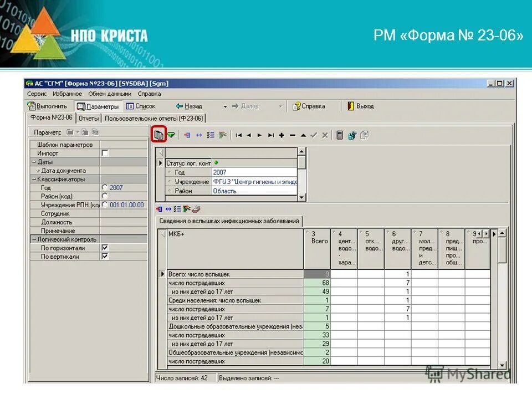Uncheck the По горизонтали checkbox
The image size is (532, 399).
coord(105,248)
